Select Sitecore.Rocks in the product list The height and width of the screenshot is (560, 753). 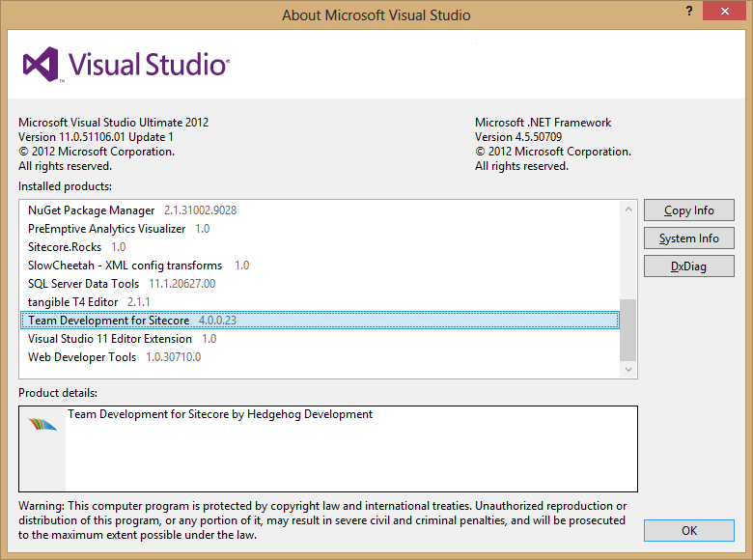point(320,247)
